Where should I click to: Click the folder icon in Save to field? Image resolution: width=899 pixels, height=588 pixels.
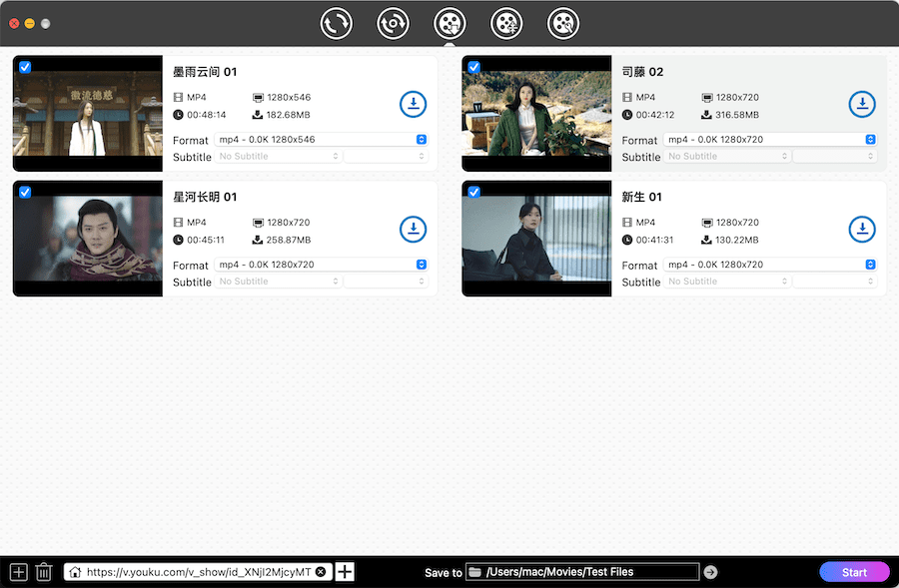tap(474, 572)
